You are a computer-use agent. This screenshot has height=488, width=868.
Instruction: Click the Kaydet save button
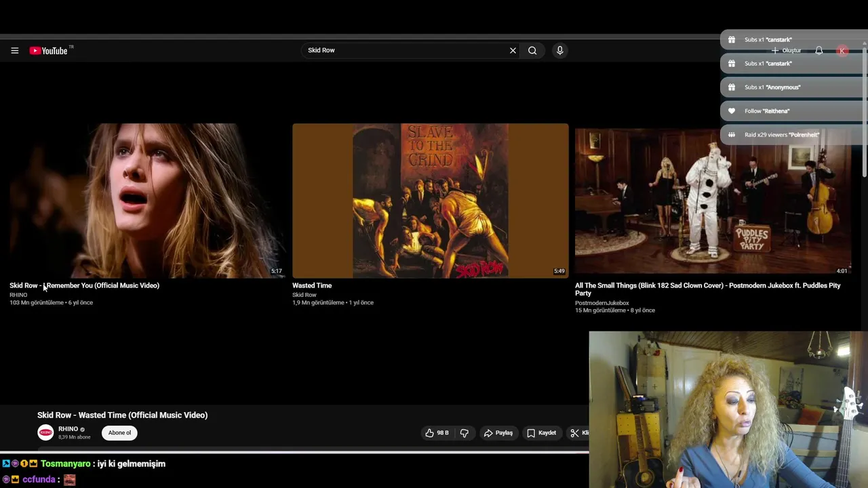[x=542, y=432]
